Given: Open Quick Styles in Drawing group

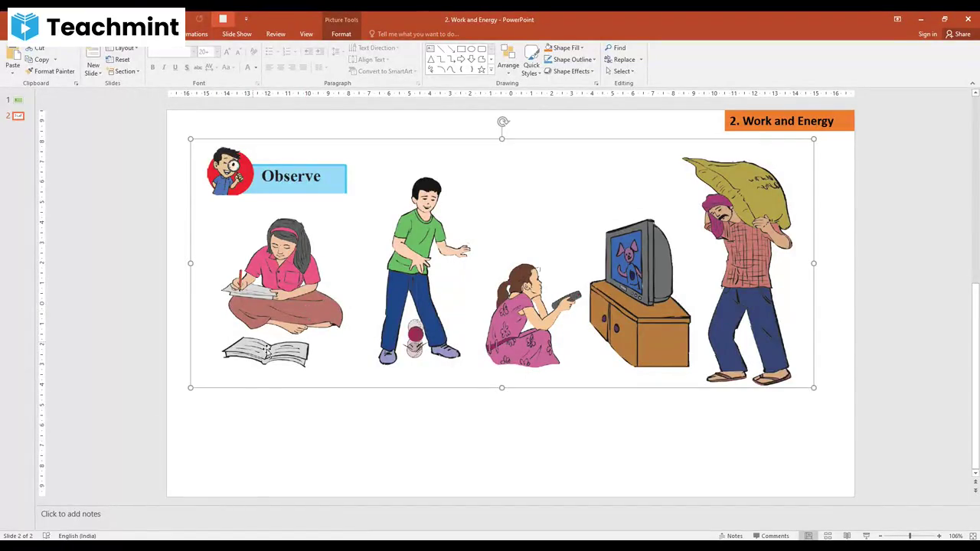Looking at the screenshot, I should coord(531,64).
